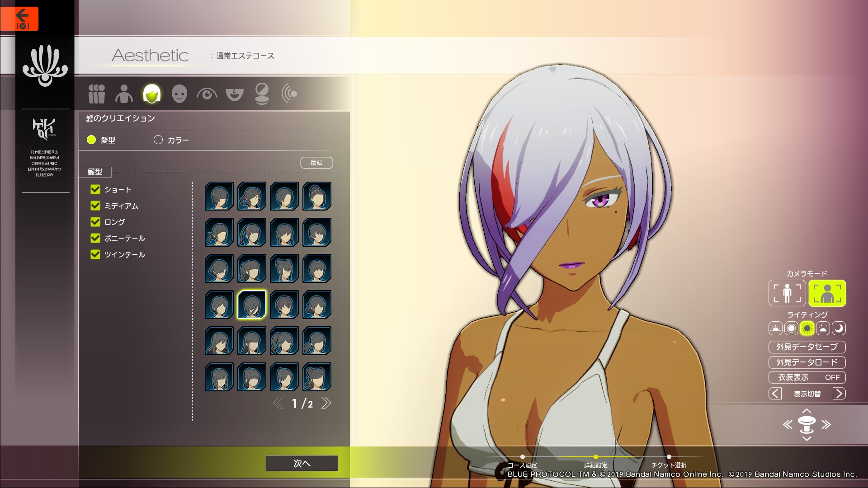Image resolution: width=868 pixels, height=488 pixels.
Task: Open the hair category tab icon
Action: (152, 94)
